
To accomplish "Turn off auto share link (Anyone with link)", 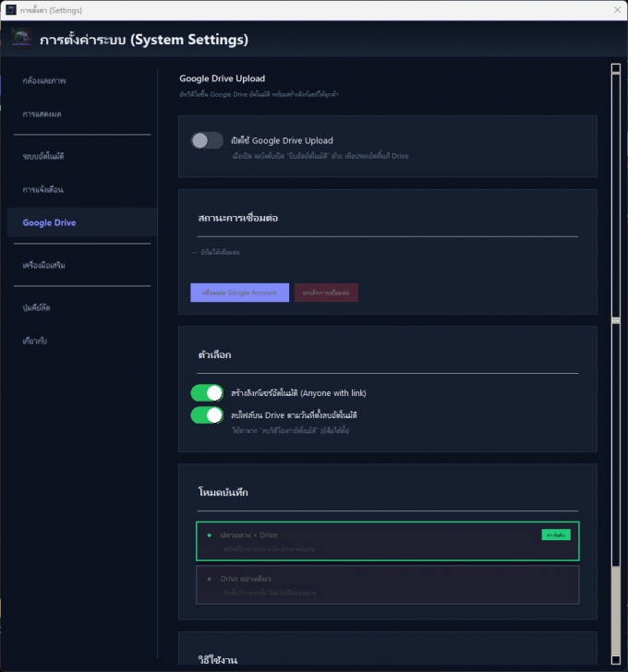I will coord(207,392).
